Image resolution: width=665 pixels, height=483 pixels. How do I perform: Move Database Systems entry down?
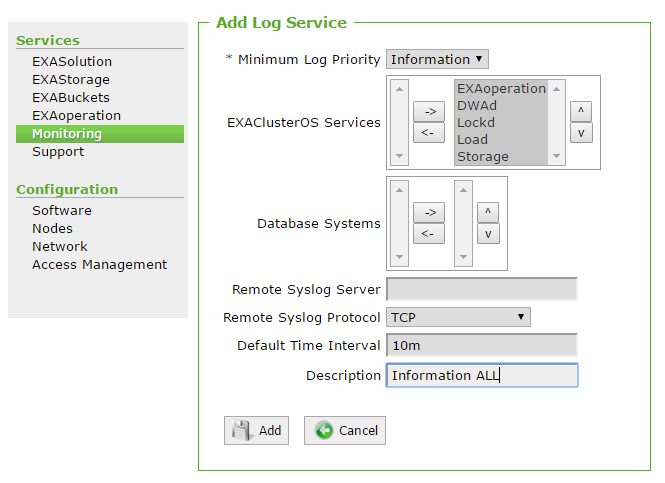pos(487,234)
